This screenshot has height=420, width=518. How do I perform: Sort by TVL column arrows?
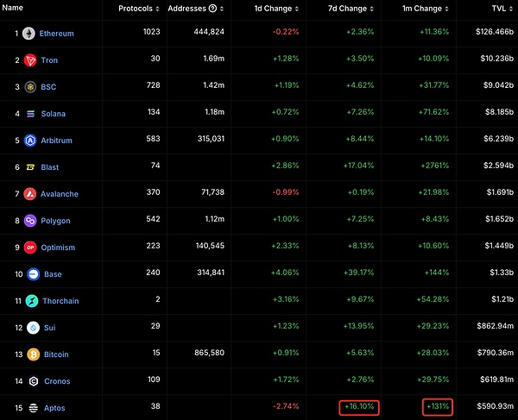pyautogui.click(x=511, y=9)
